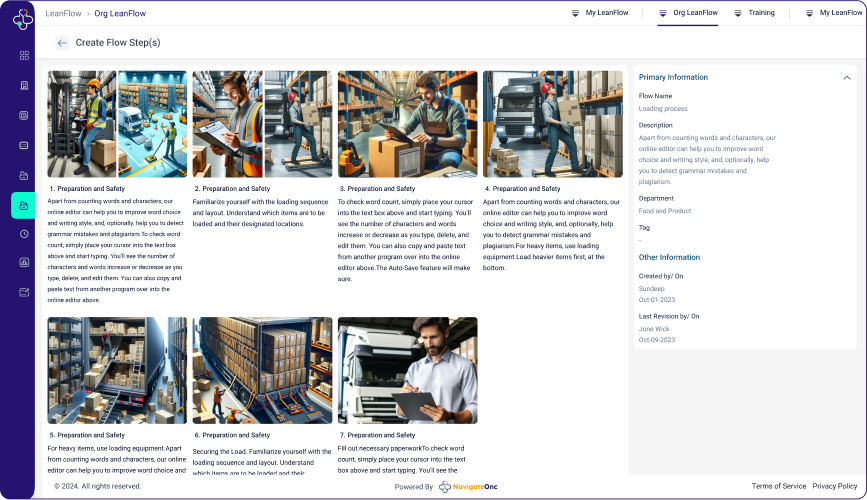This screenshot has width=867, height=500.
Task: Click the bottom-most icon in the left sidebar
Action: [x=24, y=292]
